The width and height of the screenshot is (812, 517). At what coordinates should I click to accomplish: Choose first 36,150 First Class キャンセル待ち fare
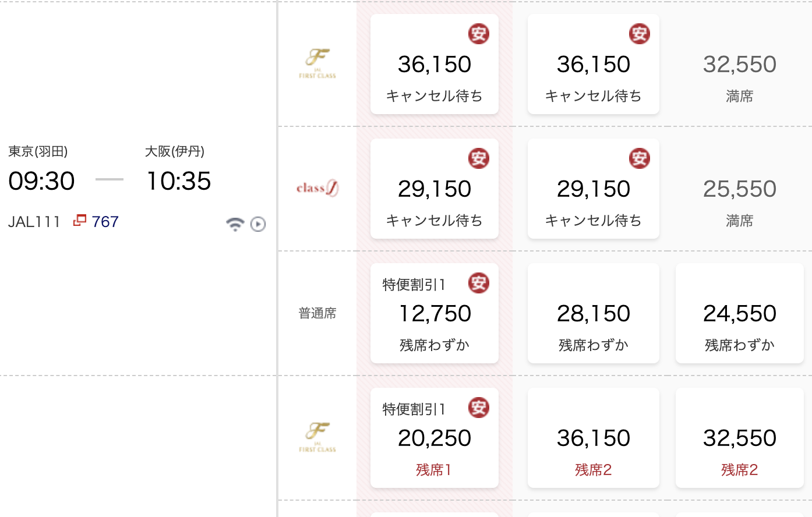[x=435, y=64]
